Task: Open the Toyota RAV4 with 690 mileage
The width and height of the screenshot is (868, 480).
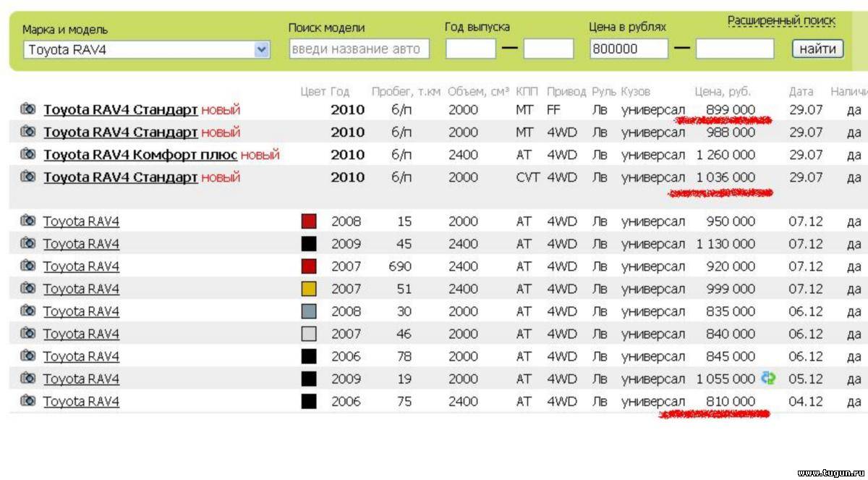Action: [81, 266]
